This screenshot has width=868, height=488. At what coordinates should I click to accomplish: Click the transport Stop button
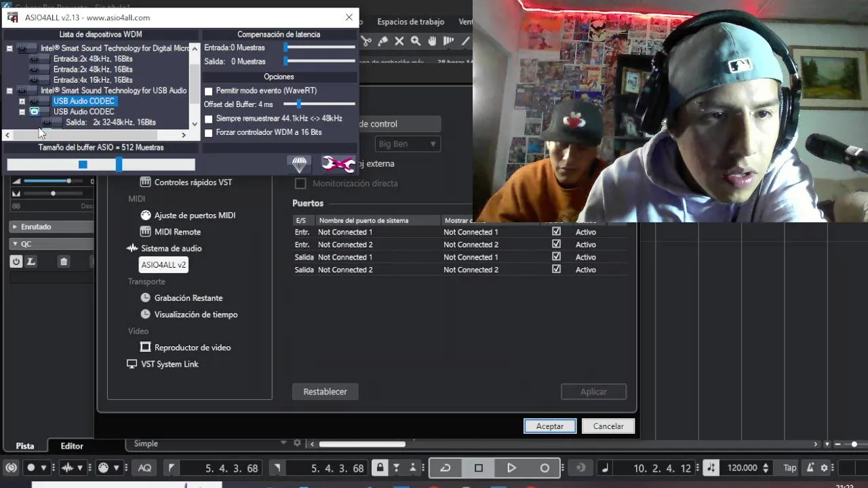tap(479, 468)
